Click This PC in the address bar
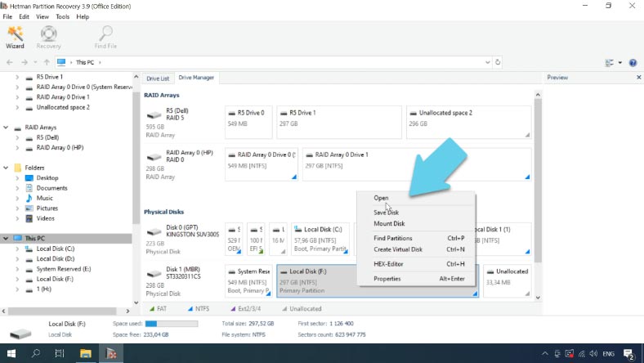The height and width of the screenshot is (363, 644). [85, 62]
